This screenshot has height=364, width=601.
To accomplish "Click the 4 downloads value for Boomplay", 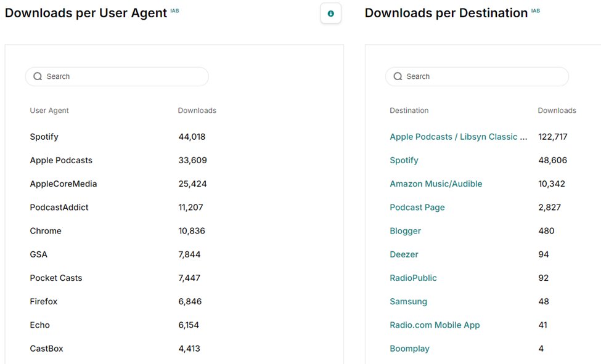I will coord(541,349).
